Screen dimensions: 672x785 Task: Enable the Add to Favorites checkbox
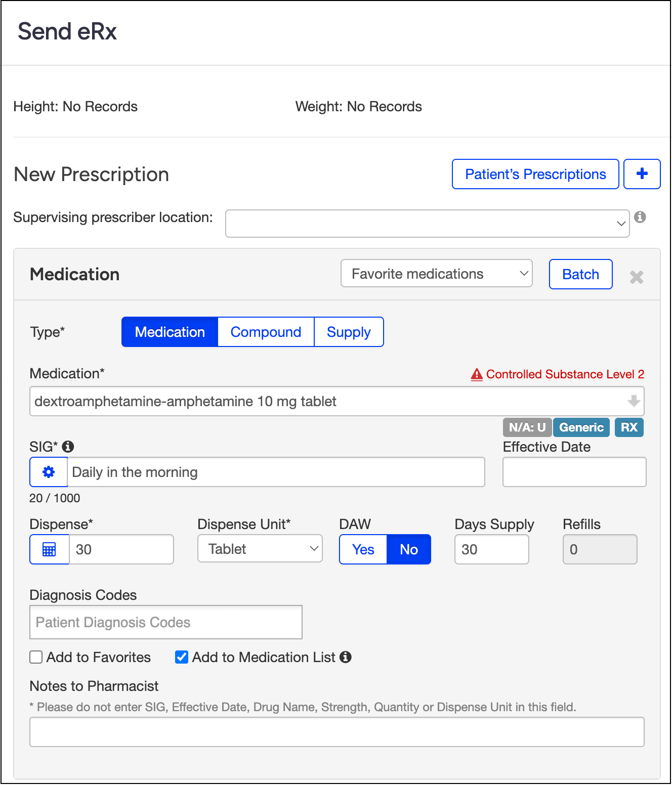[x=36, y=657]
